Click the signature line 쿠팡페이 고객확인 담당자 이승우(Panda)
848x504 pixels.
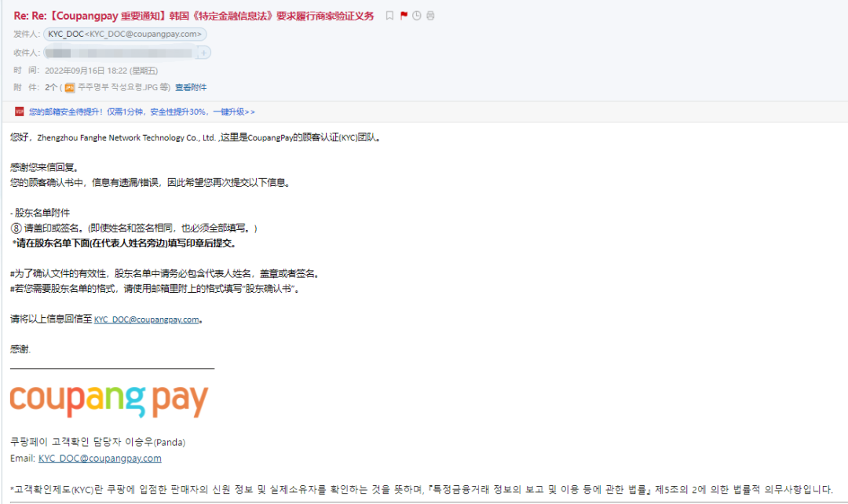[x=98, y=442]
